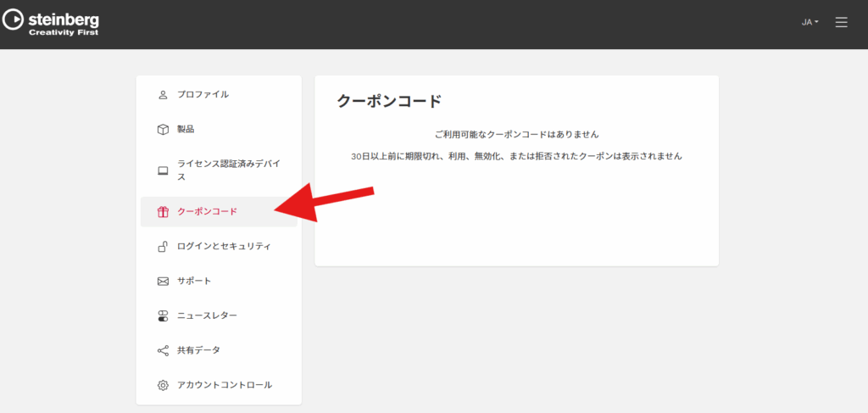868x413 pixels.
Task: Click the envelope icon for サポート
Action: [163, 282]
